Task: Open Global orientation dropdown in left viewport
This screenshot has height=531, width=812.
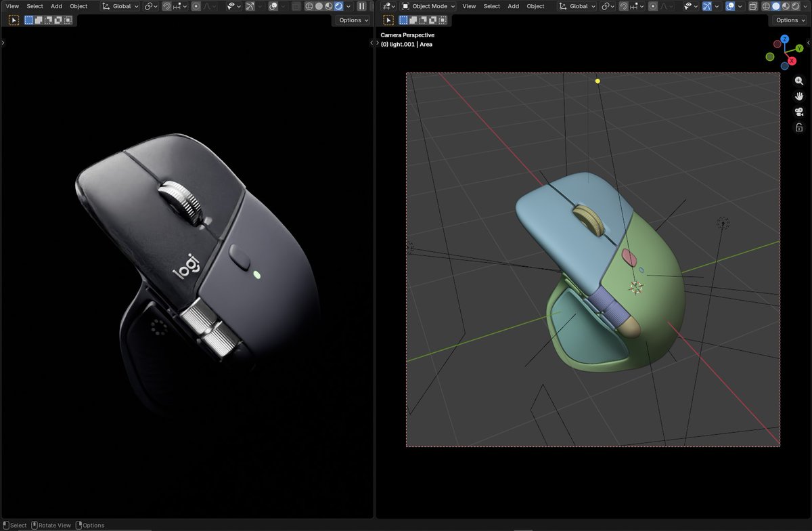Action: coord(120,6)
